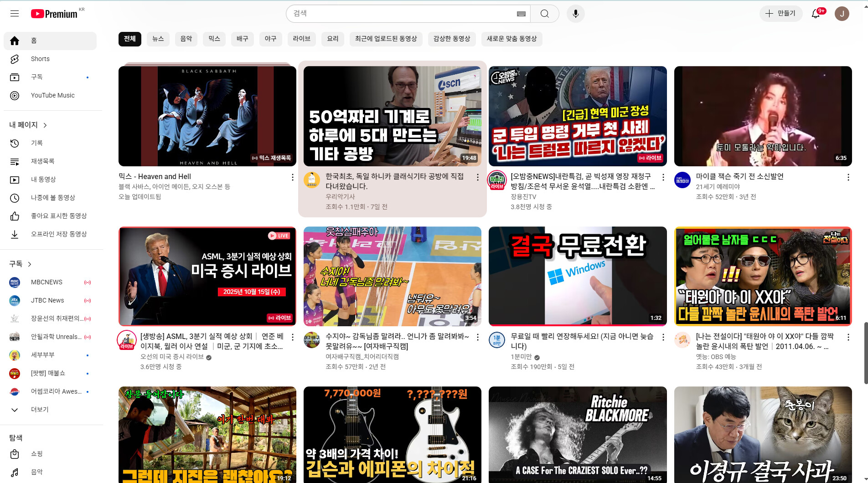Open Shorts from the sidebar icon

coord(15,59)
